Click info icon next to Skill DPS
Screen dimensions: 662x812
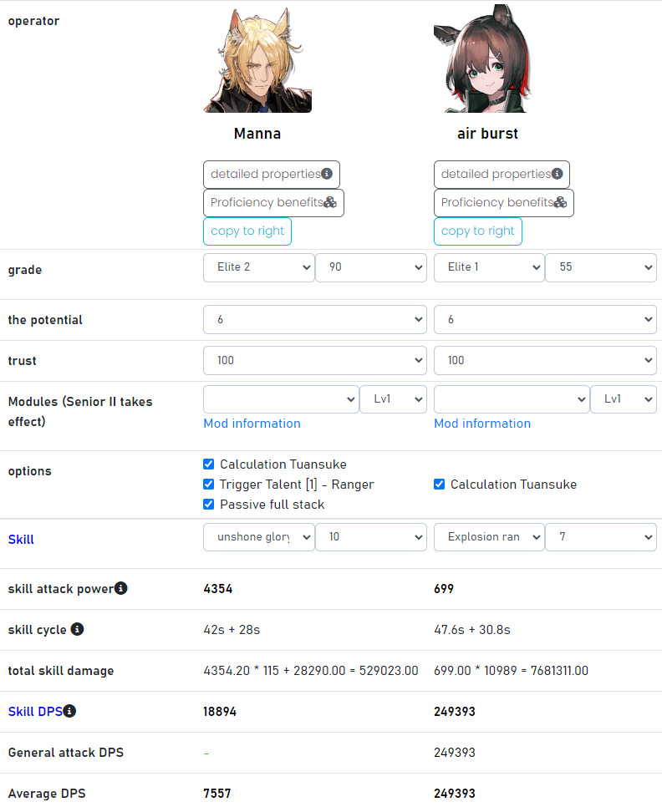click(x=69, y=711)
